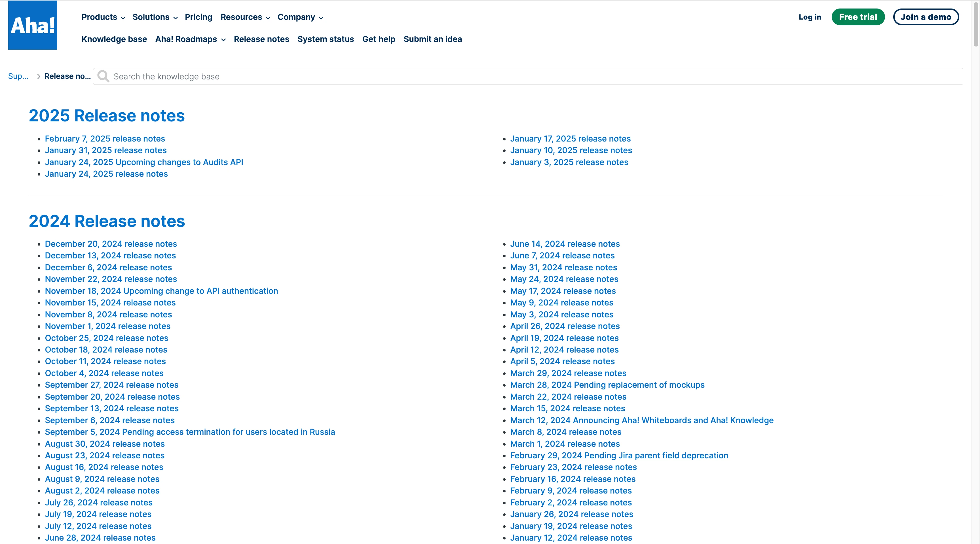View March 28, 2024 Pending replacement of mockups
The height and width of the screenshot is (544, 980).
click(x=607, y=385)
